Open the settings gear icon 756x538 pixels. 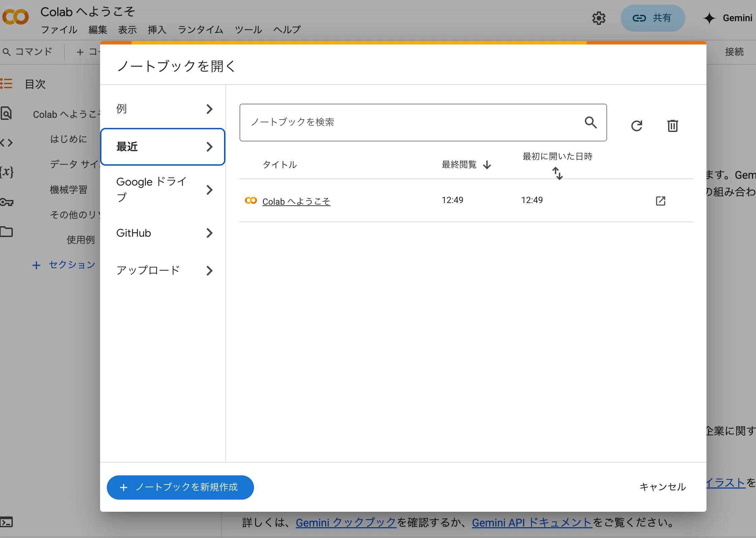click(x=599, y=18)
